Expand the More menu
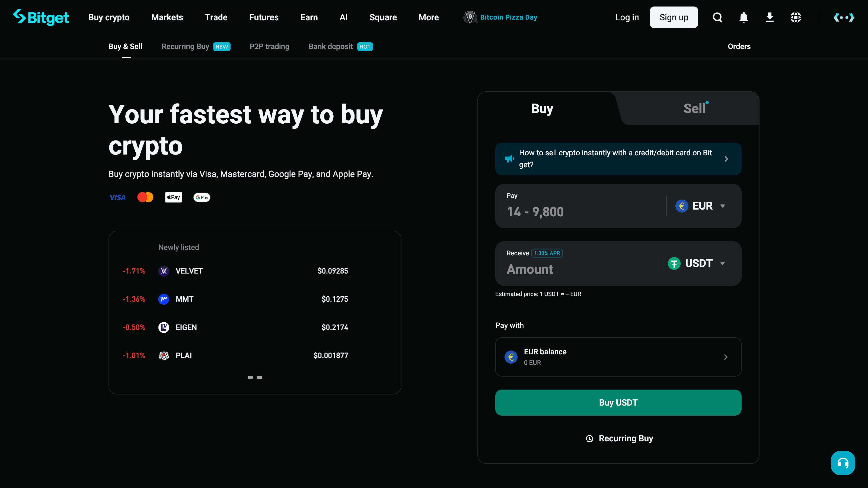The height and width of the screenshot is (488, 868). click(x=429, y=17)
